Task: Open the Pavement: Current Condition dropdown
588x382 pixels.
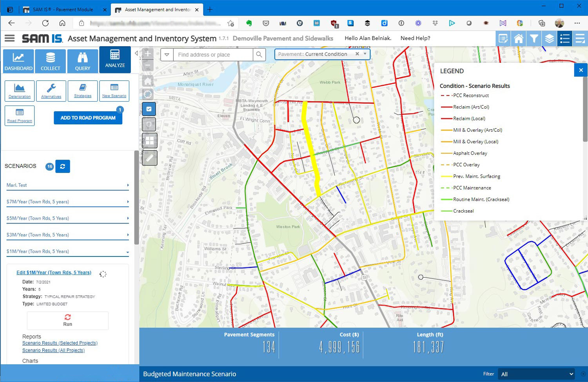Action: coord(322,54)
